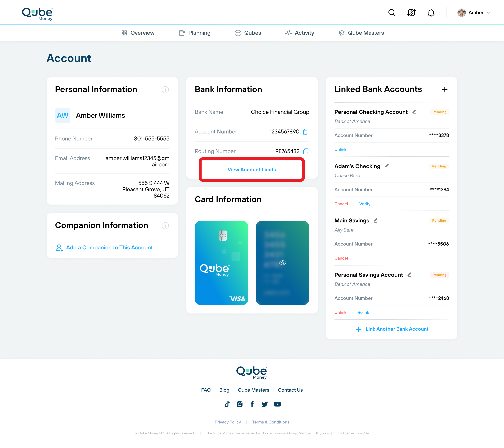Click Pending badge on Personal Checking Account
Image resolution: width=504 pixels, height=448 pixels.
pos(439,112)
